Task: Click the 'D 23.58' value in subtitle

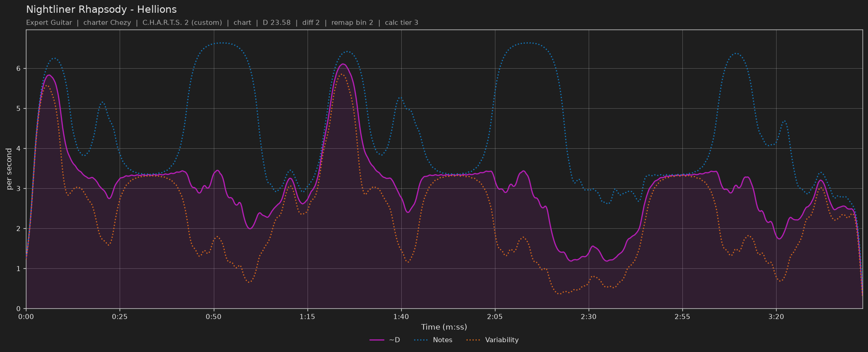Action: pos(277,23)
